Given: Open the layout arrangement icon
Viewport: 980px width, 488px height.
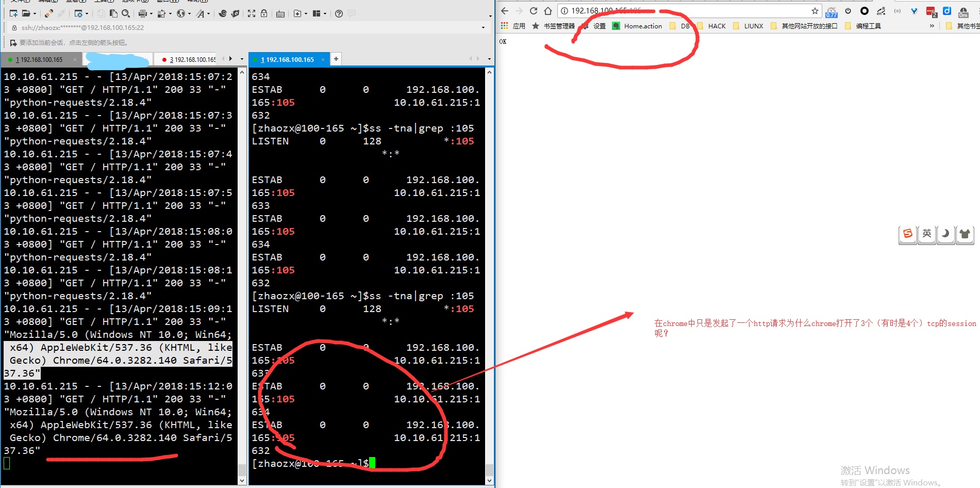Looking at the screenshot, I should 317,13.
